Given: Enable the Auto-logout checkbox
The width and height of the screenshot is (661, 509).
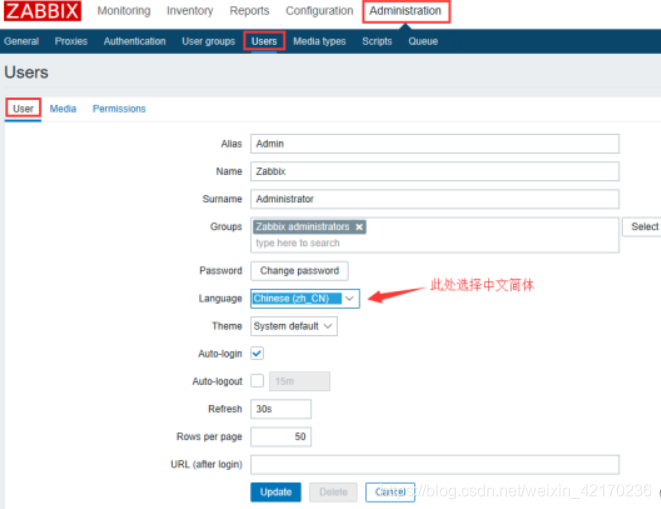Looking at the screenshot, I should (257, 381).
